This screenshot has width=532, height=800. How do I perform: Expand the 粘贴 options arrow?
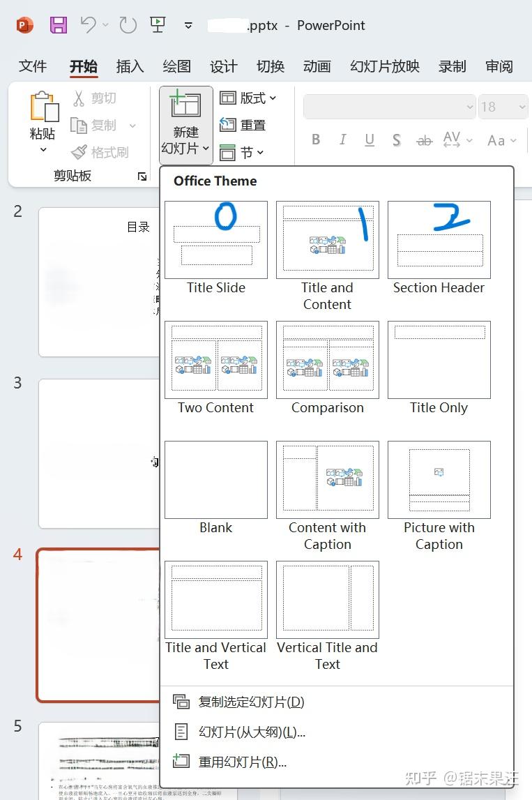43,149
